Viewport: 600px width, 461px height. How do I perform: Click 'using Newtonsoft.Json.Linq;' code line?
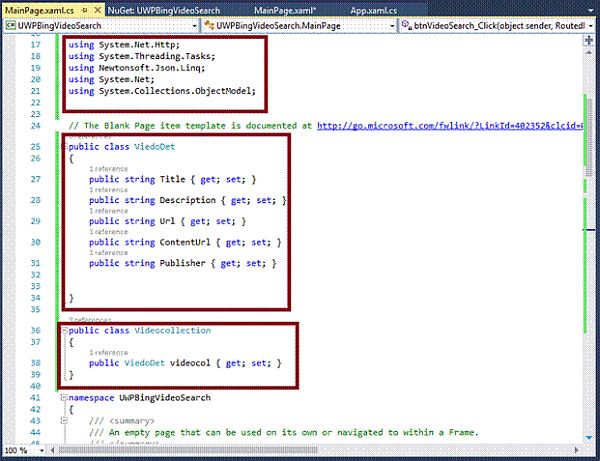(137, 68)
